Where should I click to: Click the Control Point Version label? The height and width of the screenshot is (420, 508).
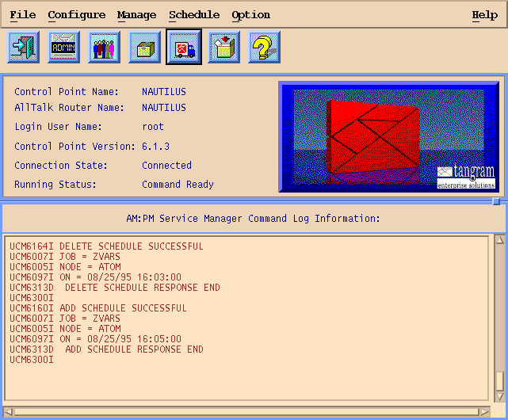tap(74, 147)
